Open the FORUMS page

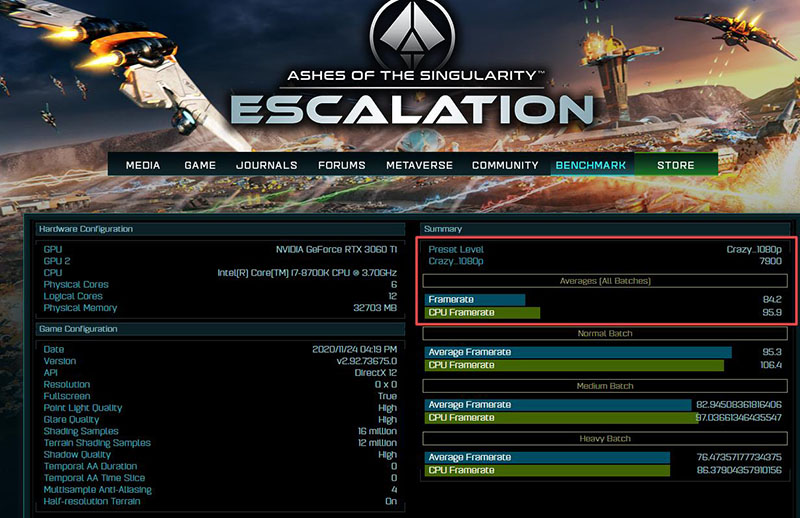point(341,165)
